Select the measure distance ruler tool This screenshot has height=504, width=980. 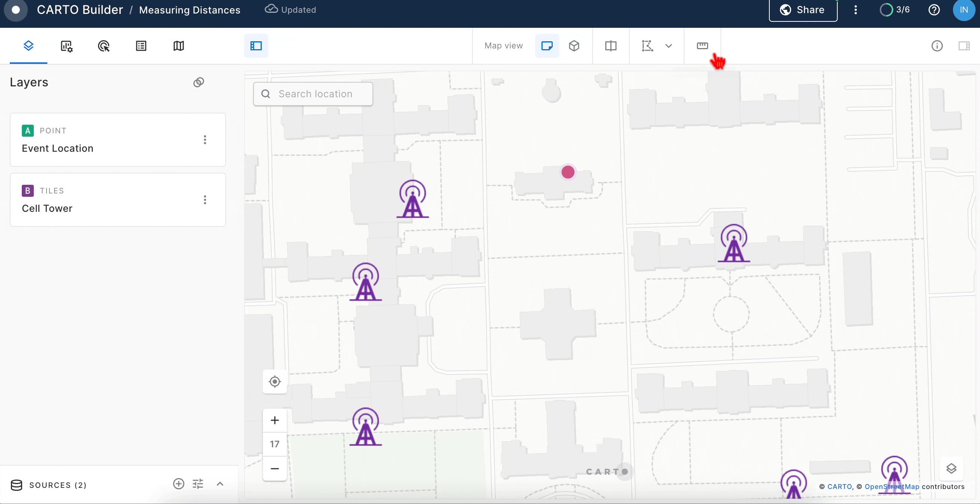(702, 46)
